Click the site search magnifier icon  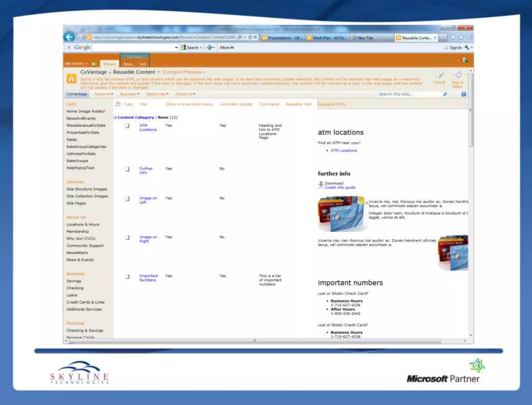(445, 94)
